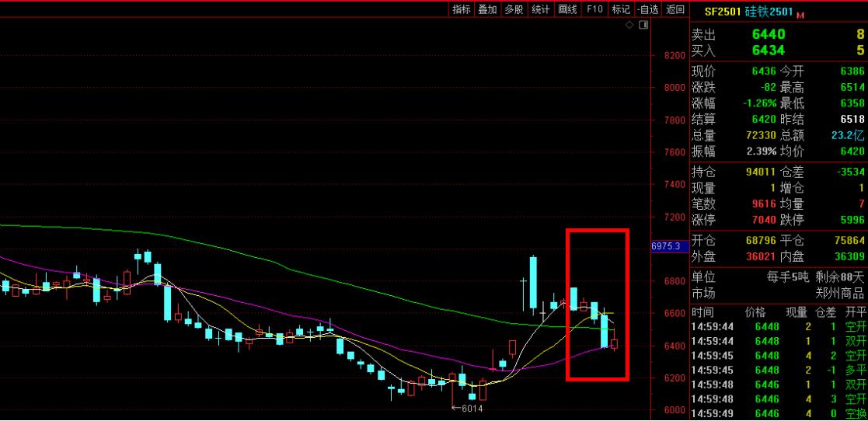Click 返回 to go back
868x421 pixels.
point(675,9)
